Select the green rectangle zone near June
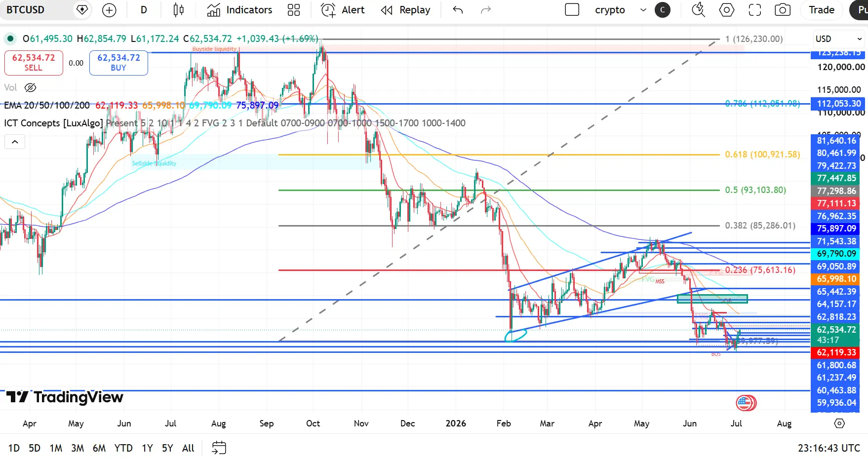Viewport: 868px width, 461px height. pyautogui.click(x=712, y=299)
